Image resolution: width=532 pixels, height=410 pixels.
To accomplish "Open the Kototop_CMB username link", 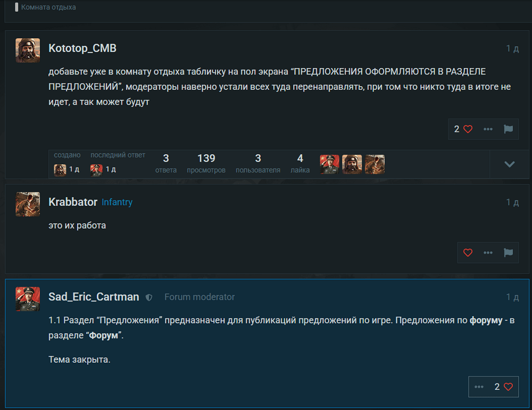I will (x=82, y=48).
